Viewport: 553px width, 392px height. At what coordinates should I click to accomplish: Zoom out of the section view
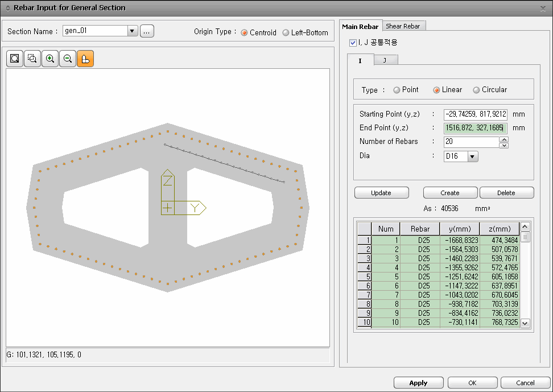(x=67, y=58)
